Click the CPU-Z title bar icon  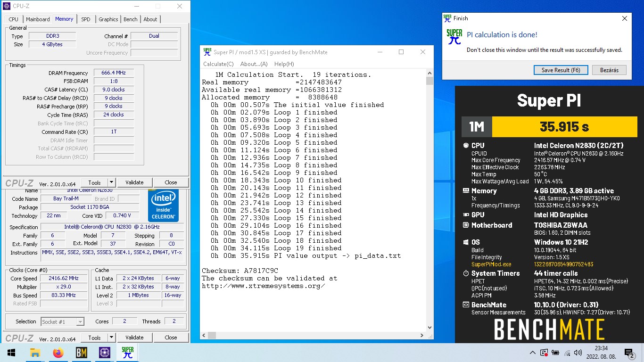point(6,6)
